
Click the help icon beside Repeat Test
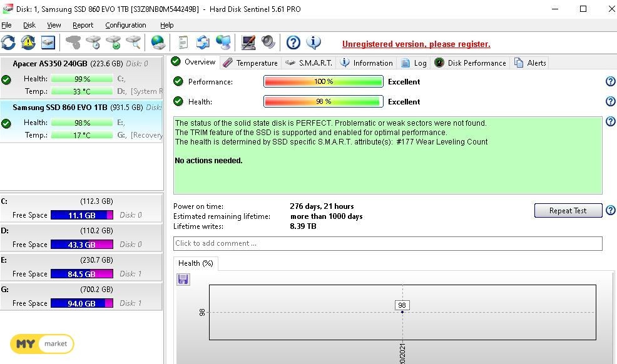[x=610, y=210]
